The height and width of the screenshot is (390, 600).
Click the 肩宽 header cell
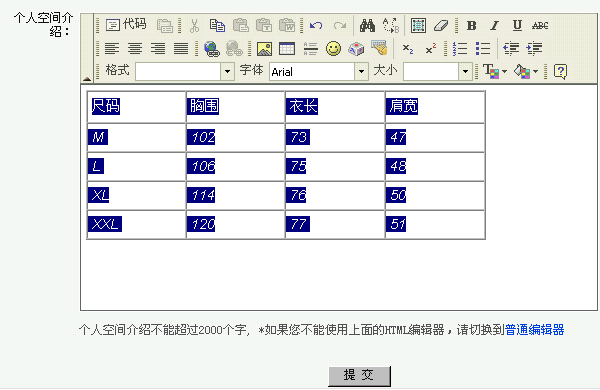435,107
